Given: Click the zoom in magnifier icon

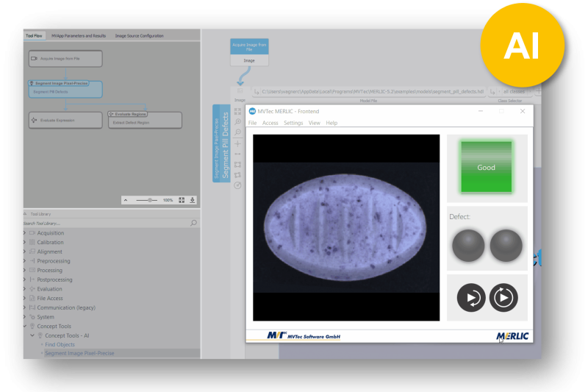Looking at the screenshot, I should 237,122.
